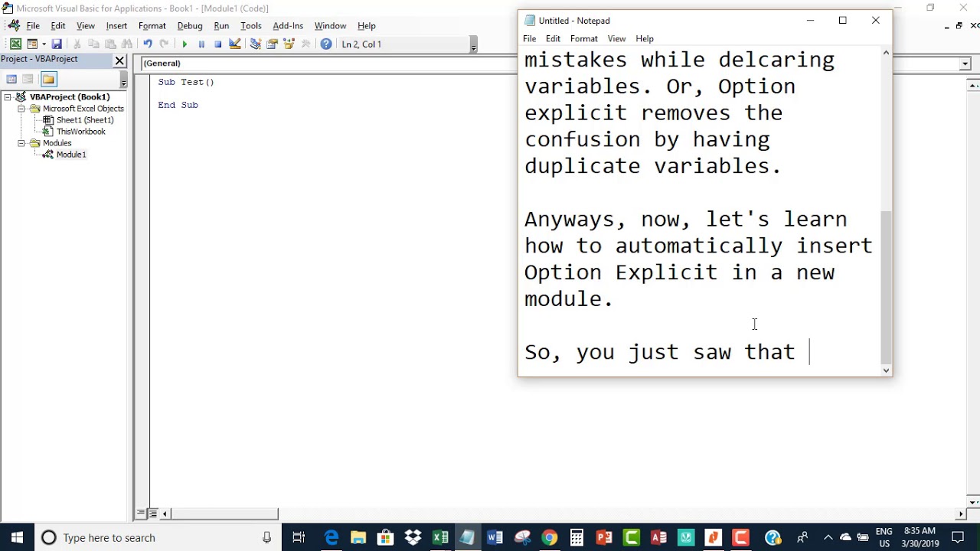Collapse the Modules folder node
980x551 pixels.
21,143
